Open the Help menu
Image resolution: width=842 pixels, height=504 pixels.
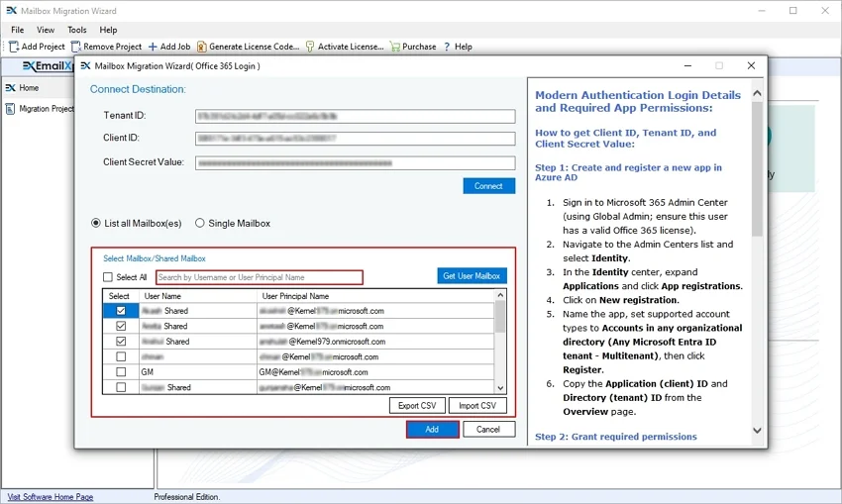[108, 30]
